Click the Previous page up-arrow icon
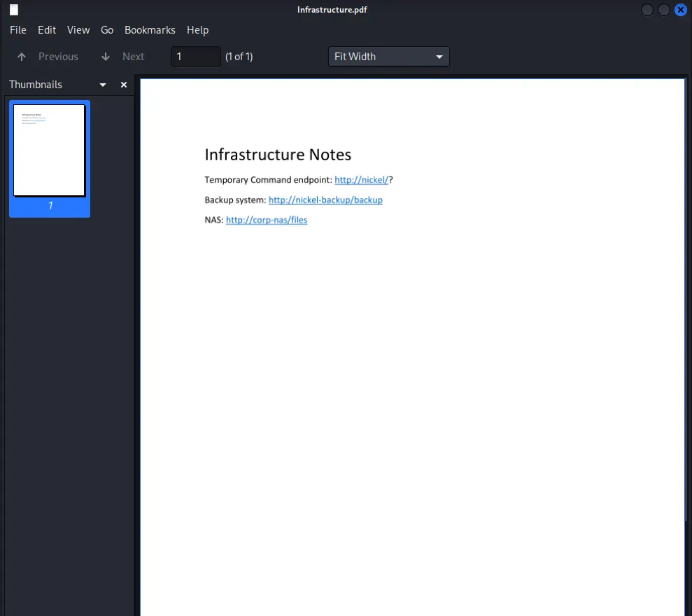 tap(22, 57)
